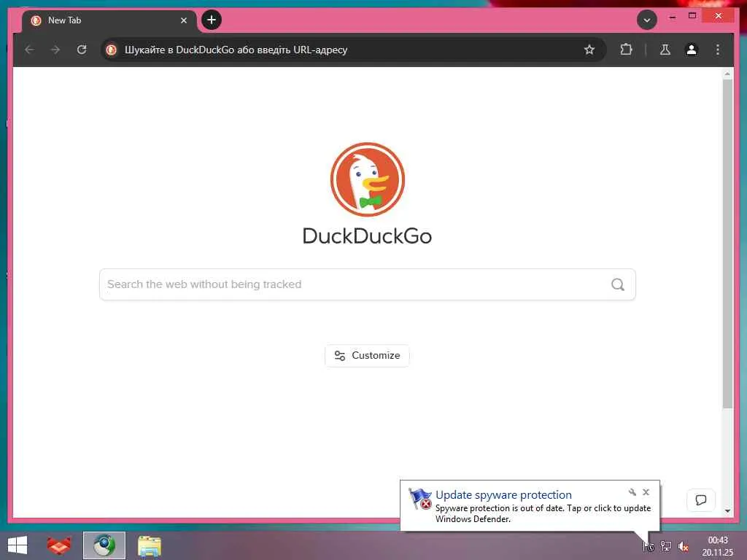Click the network tray icon
747x560 pixels.
(665, 547)
